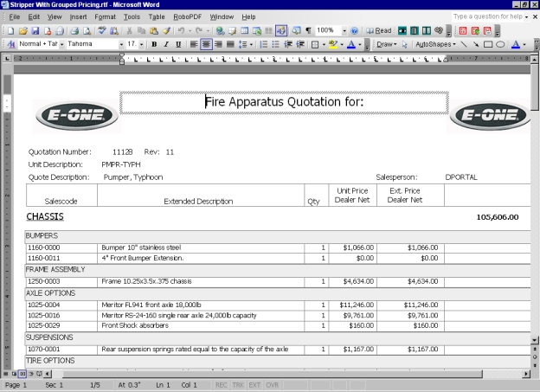Open Print Preview
The height and width of the screenshot is (392, 540).
pyautogui.click(x=87, y=31)
